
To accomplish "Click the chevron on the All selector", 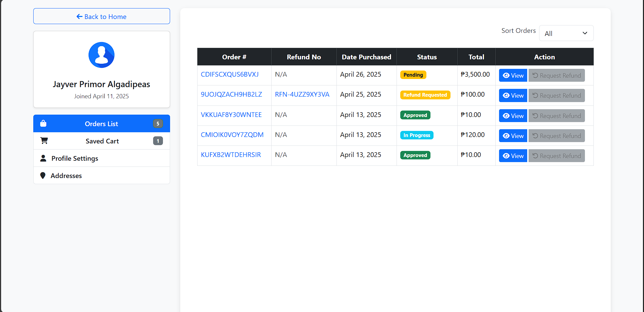I will click(x=585, y=33).
